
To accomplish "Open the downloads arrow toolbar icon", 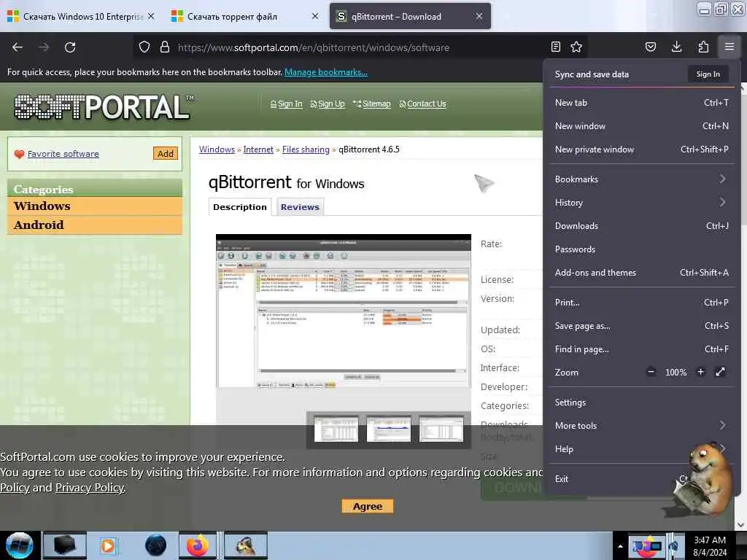I will pos(676,47).
